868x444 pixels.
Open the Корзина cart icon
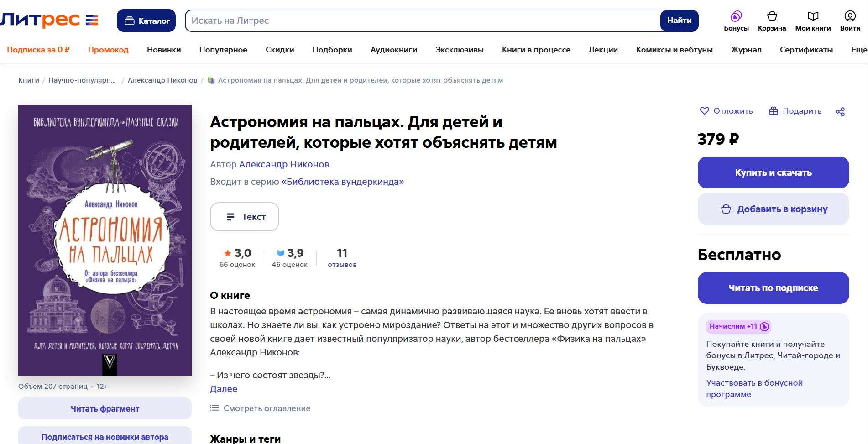coord(772,16)
